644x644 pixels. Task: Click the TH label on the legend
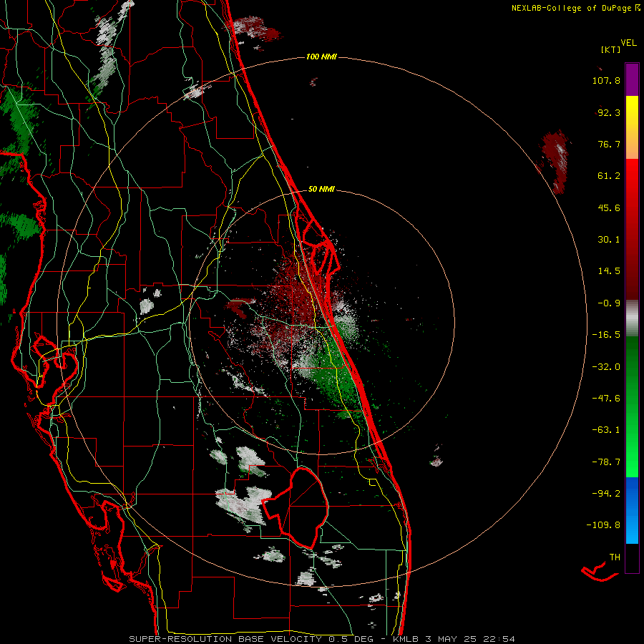point(615,557)
